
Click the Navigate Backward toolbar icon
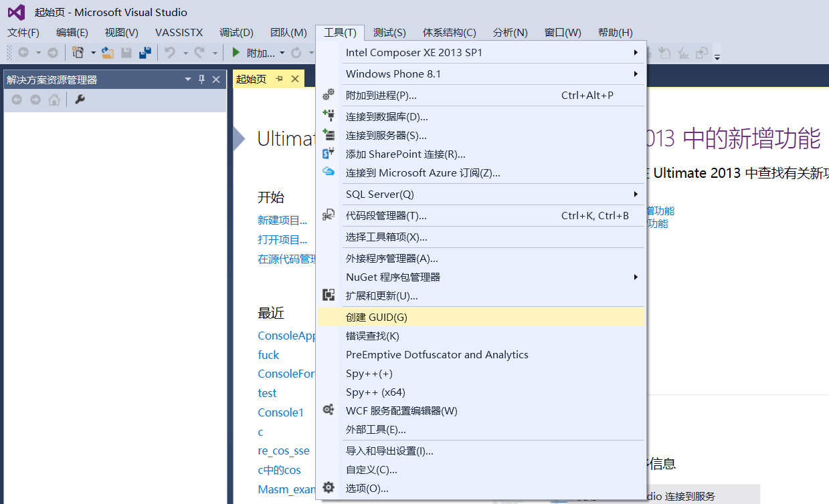23,53
